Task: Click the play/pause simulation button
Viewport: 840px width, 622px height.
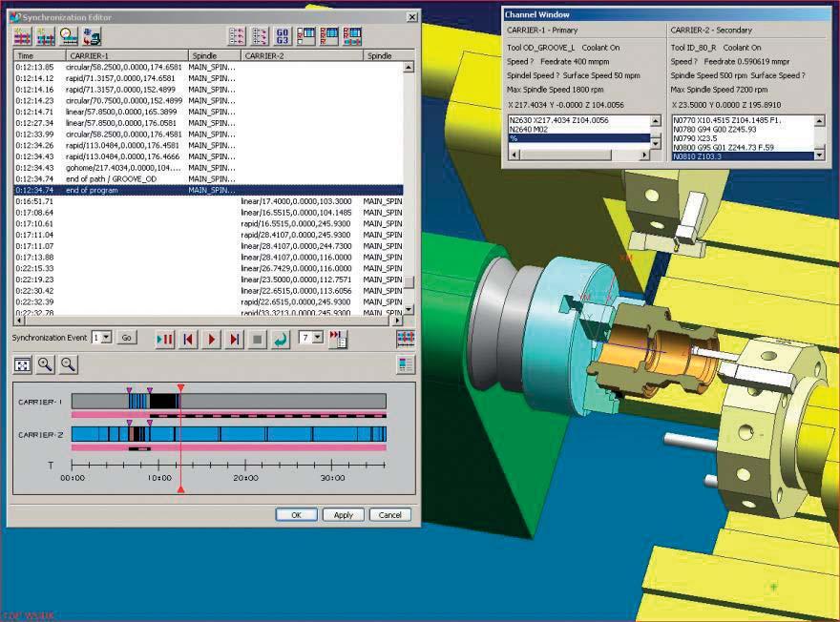Action: [165, 340]
